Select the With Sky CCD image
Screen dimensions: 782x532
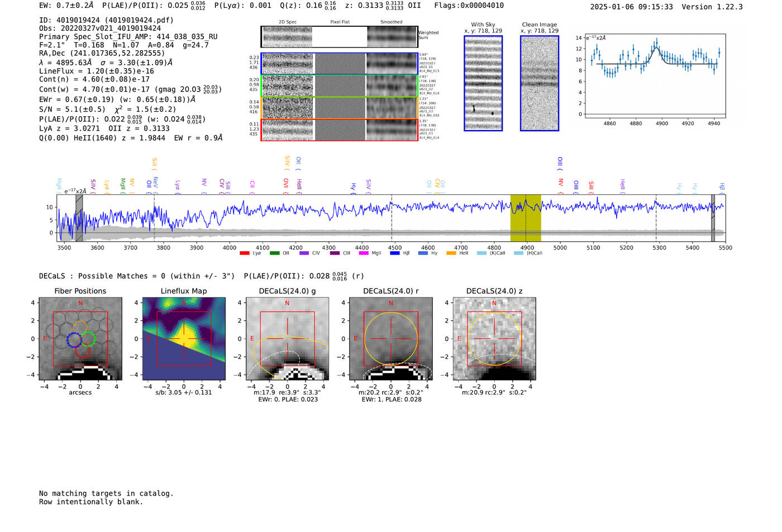point(483,83)
